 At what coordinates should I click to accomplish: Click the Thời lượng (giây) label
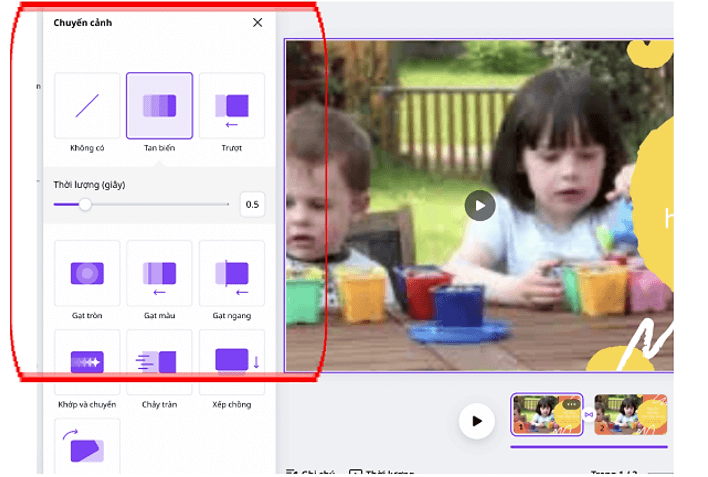[x=89, y=185]
